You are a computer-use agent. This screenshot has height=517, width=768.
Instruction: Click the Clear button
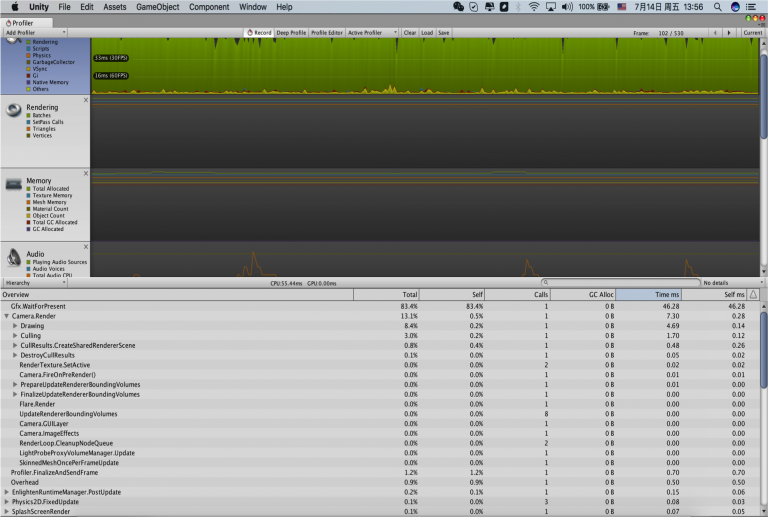(x=409, y=33)
